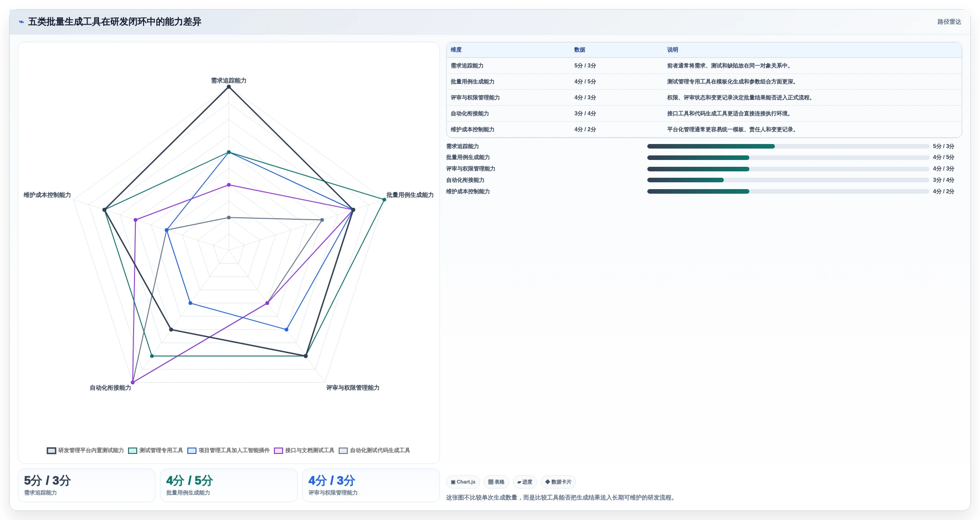980x520 pixels.
Task: Click the 数据卡片 tag chip
Action: coord(558,482)
